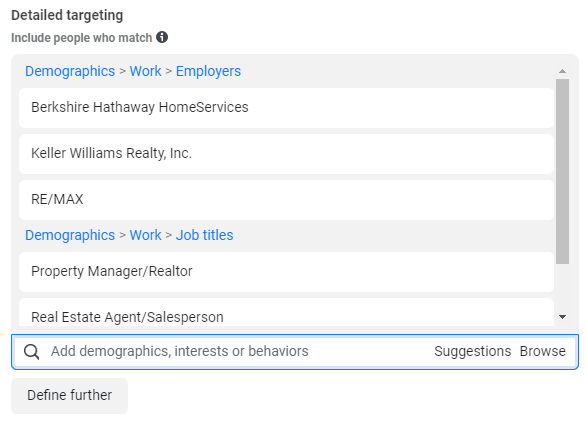587x427 pixels.
Task: Open the Work link in Employers breadcrumb
Action: (x=145, y=71)
